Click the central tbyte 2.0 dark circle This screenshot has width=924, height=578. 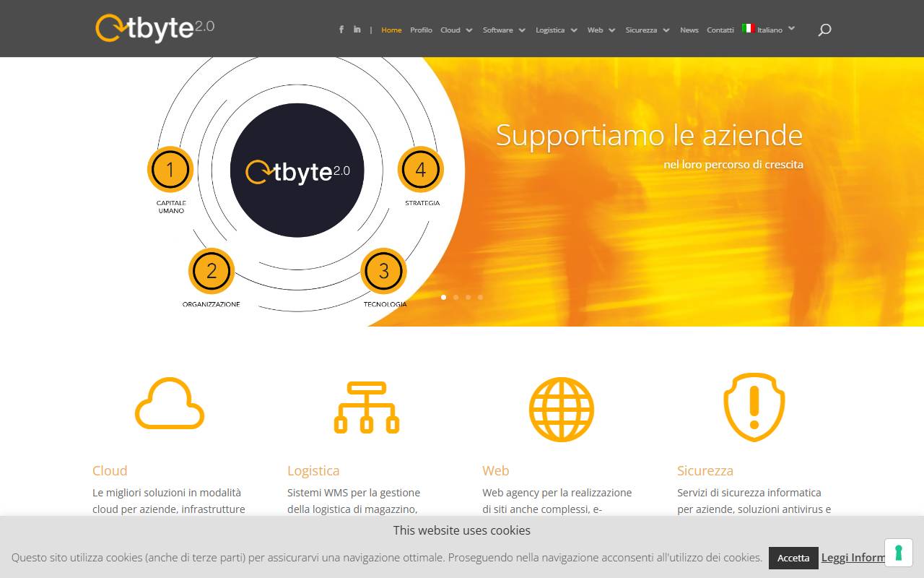click(x=297, y=171)
